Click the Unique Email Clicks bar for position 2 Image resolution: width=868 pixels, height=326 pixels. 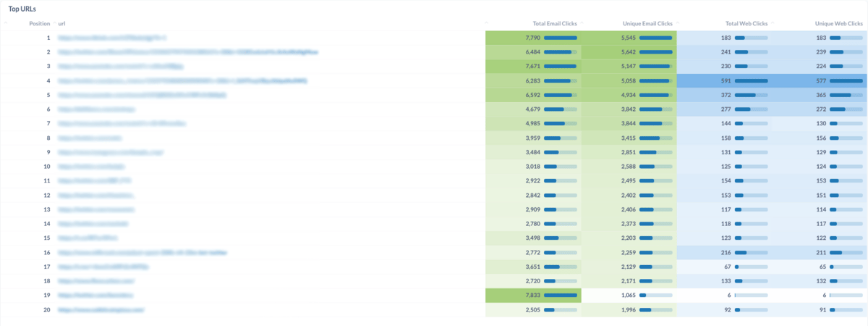click(656, 52)
